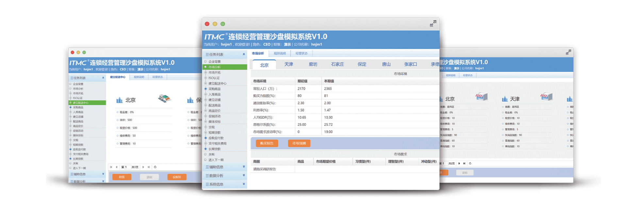Click the refresh icon in left window pager
Viewport: 644px width, 220px height.
(155, 167)
